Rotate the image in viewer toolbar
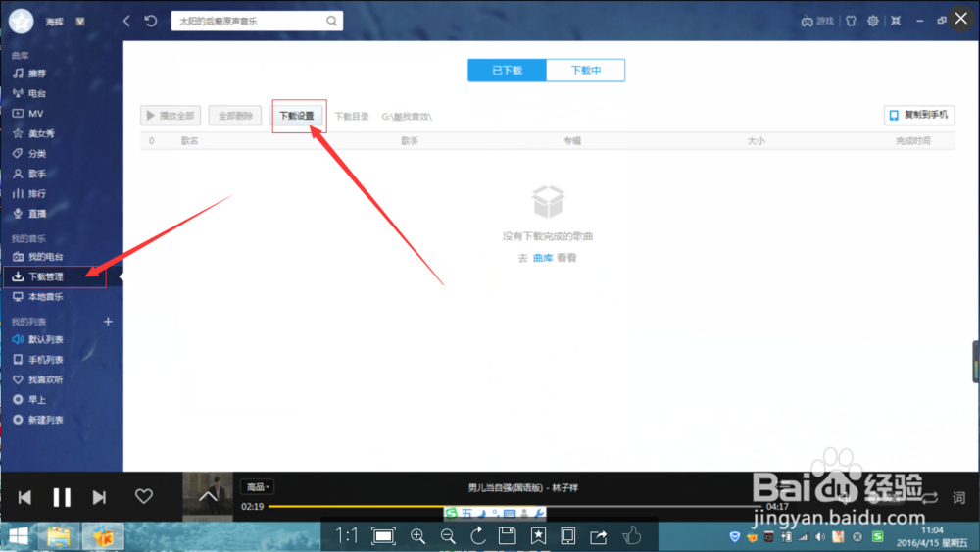The height and width of the screenshot is (552, 980). [477, 535]
